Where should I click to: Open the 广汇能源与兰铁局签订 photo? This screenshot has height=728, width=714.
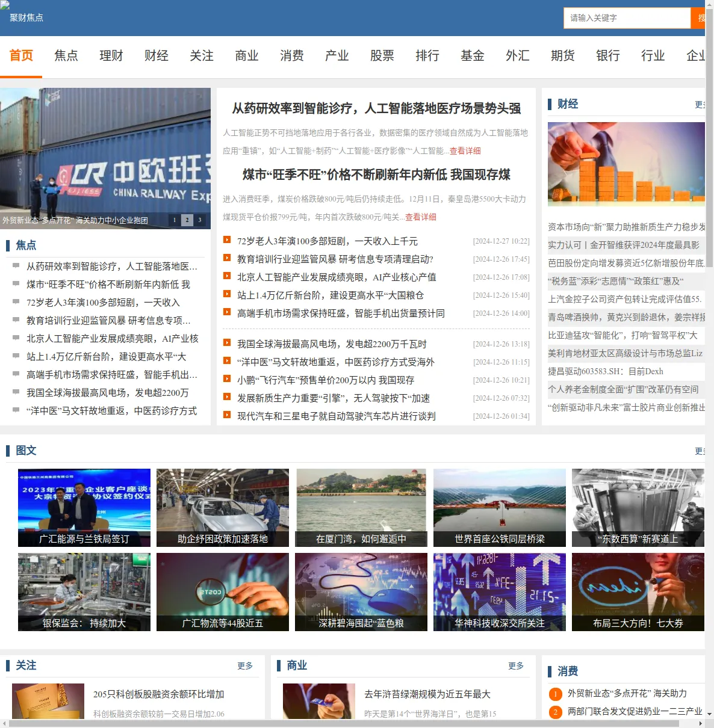(84, 508)
